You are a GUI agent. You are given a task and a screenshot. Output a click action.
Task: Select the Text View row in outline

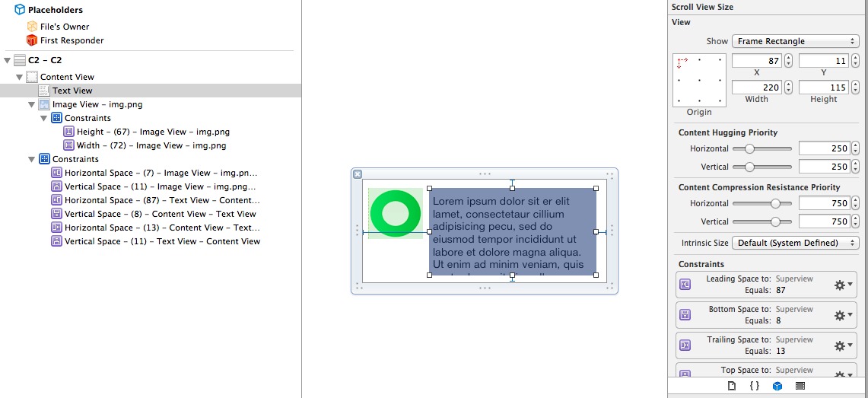[x=151, y=91]
